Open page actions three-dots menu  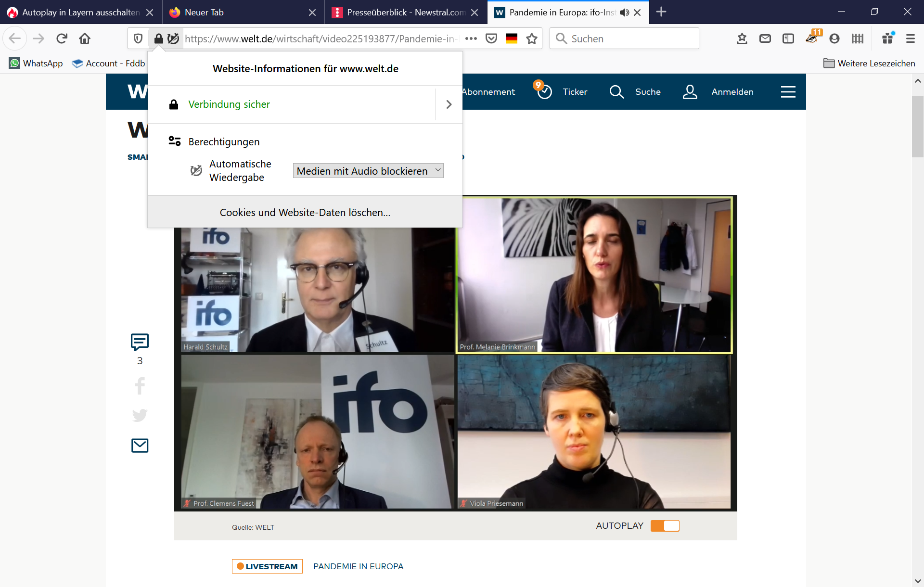click(x=471, y=38)
